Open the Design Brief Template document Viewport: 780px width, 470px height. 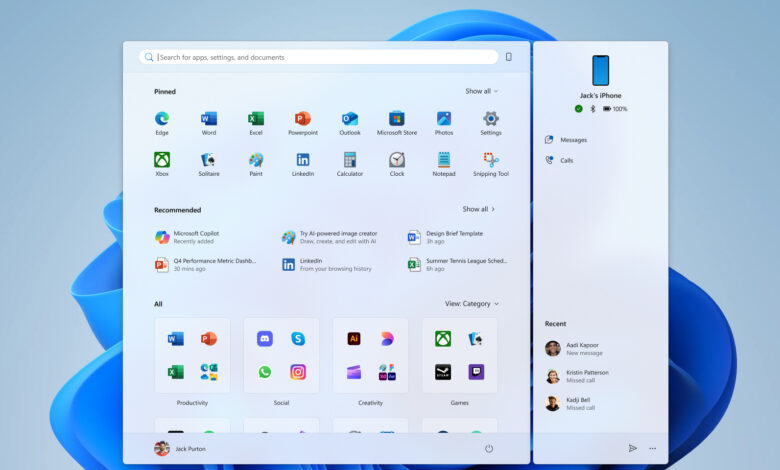coord(445,237)
